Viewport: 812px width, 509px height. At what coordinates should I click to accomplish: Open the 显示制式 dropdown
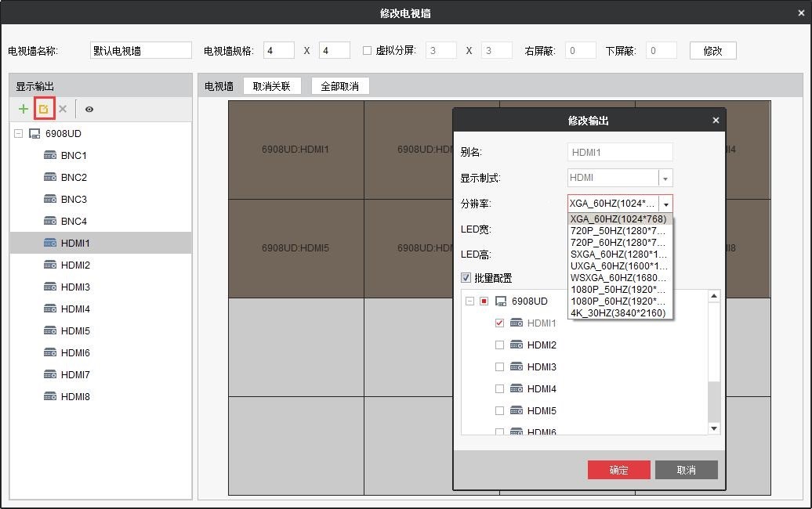665,179
